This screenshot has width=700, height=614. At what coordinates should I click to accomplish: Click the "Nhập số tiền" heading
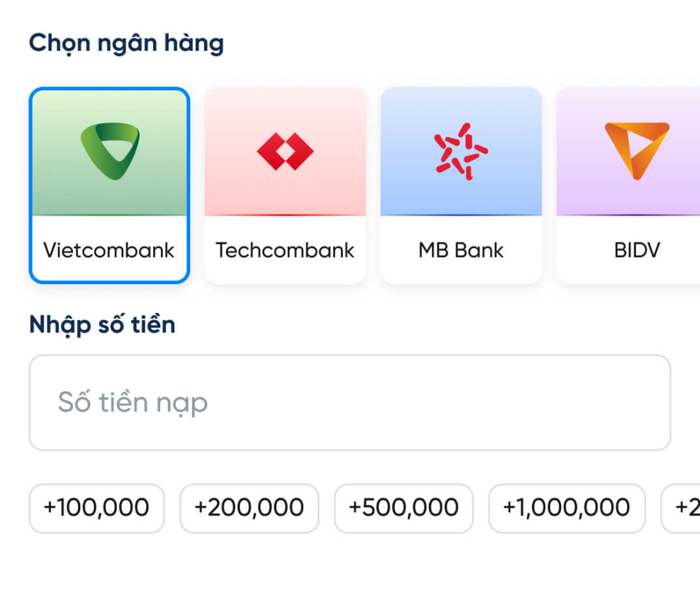pos(102,324)
